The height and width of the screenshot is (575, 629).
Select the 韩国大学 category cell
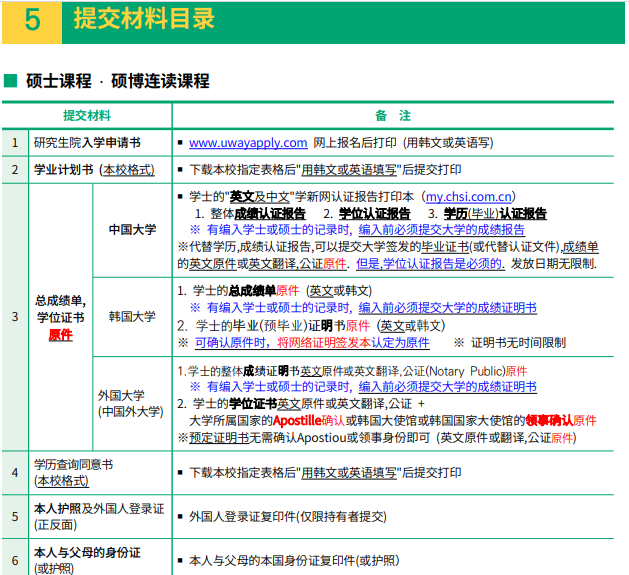tap(132, 317)
